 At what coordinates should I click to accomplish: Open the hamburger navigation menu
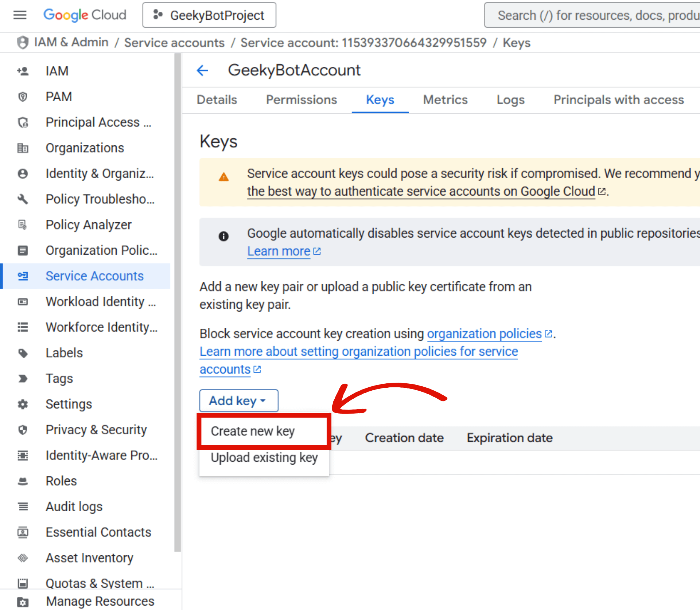[x=20, y=15]
